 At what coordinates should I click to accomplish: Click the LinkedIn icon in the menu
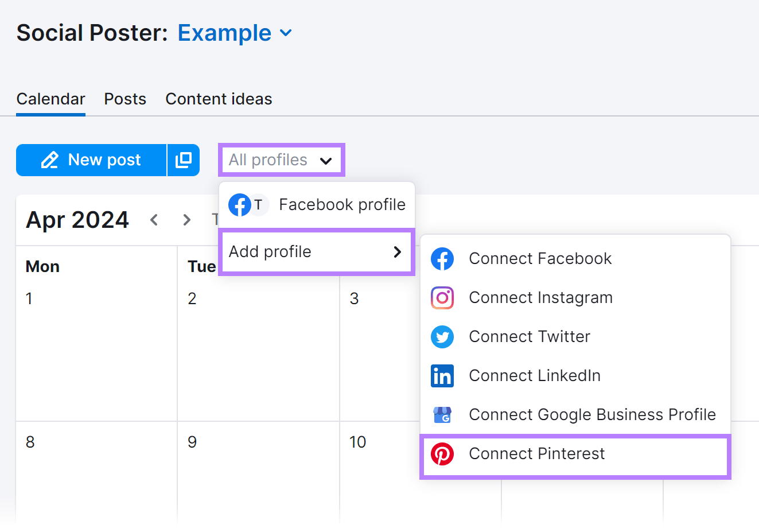tap(442, 376)
